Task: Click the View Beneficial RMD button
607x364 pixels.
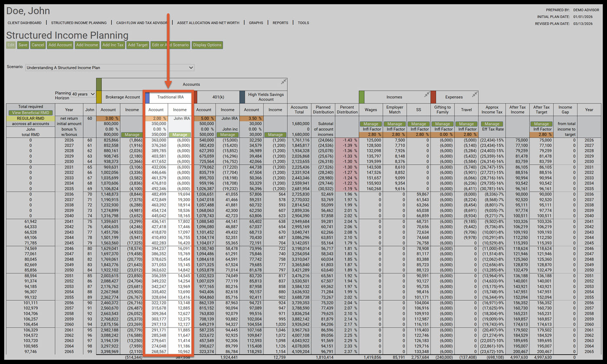Action: (31, 113)
